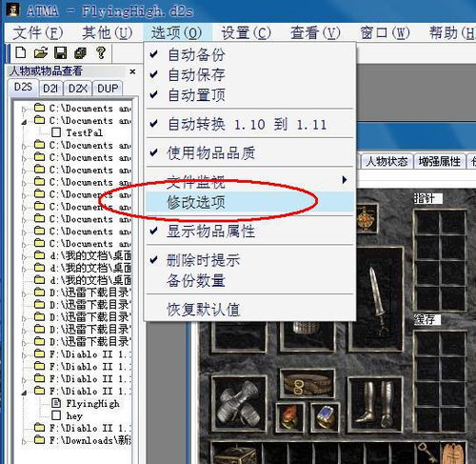Select the TestPal entry in tree
The width and height of the screenshot is (476, 464).
pos(84,132)
